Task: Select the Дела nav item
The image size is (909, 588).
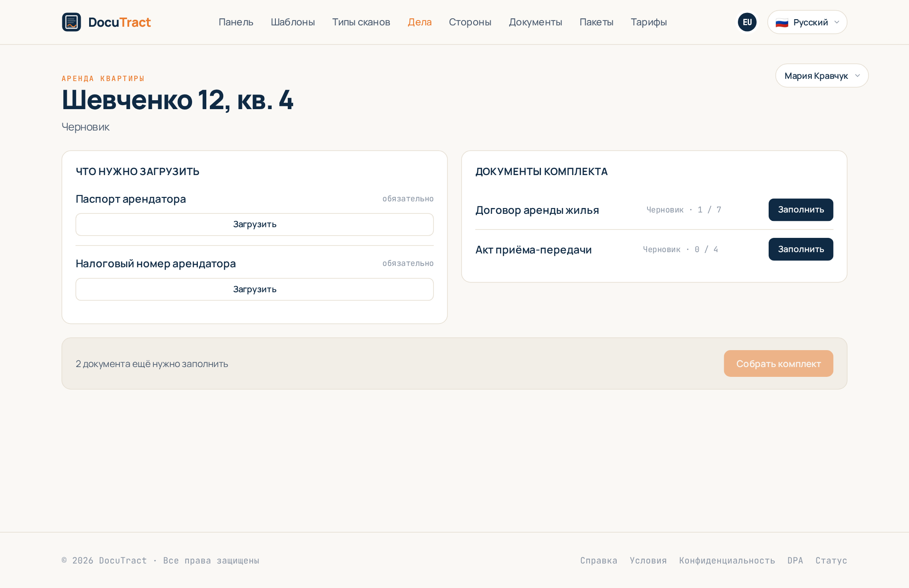Action: click(x=419, y=22)
